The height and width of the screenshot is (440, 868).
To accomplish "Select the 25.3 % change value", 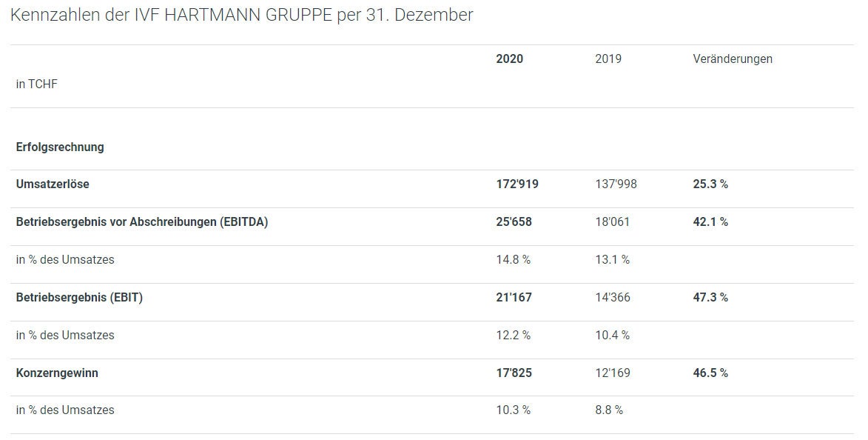I will click(710, 184).
